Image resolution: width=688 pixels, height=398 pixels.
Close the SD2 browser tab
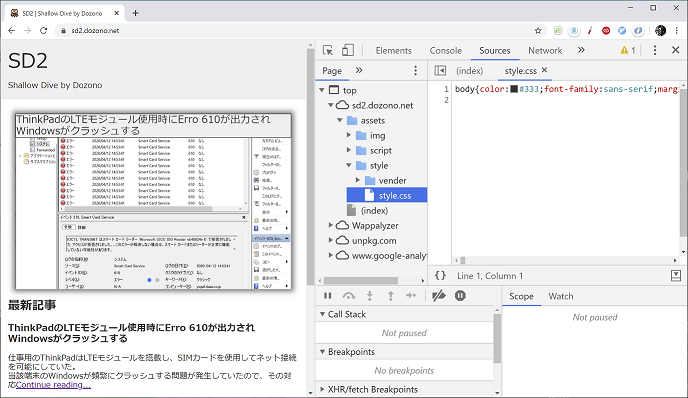click(x=117, y=13)
